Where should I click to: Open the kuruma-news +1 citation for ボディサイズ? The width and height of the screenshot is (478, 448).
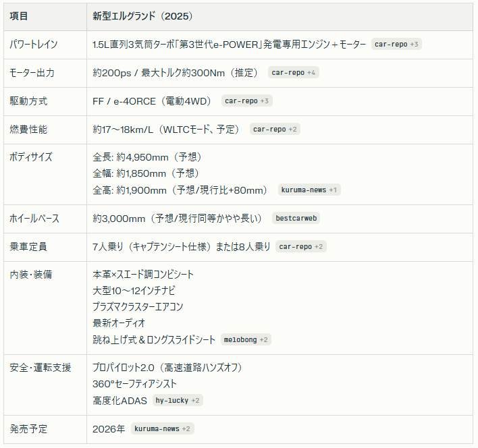tap(309, 190)
